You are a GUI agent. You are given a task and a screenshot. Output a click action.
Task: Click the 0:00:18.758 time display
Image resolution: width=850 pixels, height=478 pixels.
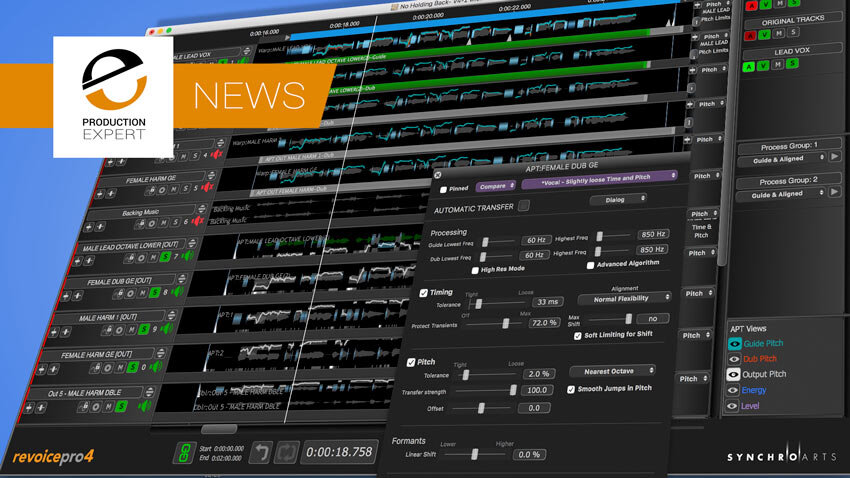coord(339,452)
